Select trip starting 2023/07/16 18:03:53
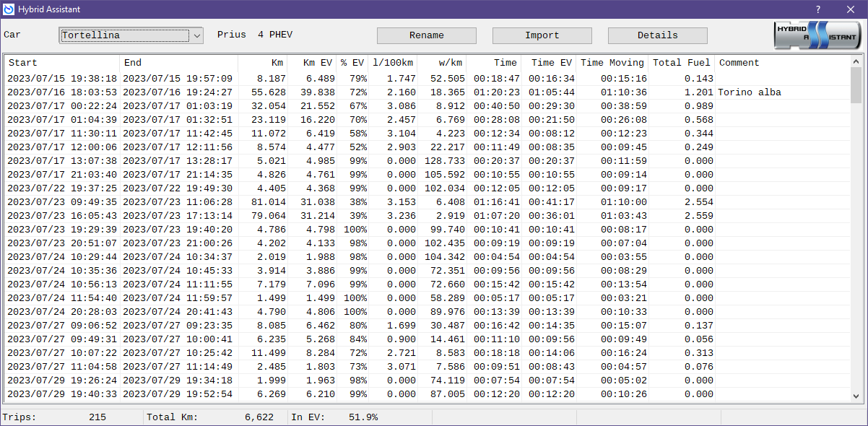 [428, 92]
